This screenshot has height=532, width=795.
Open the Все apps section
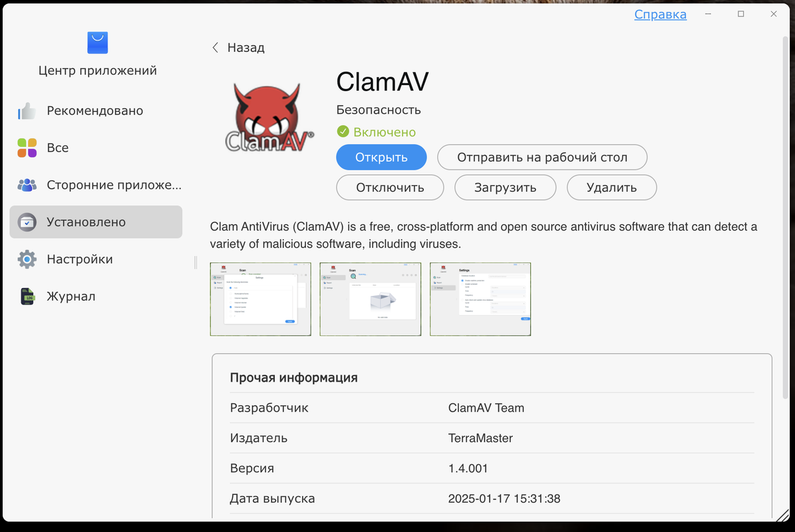coord(96,148)
